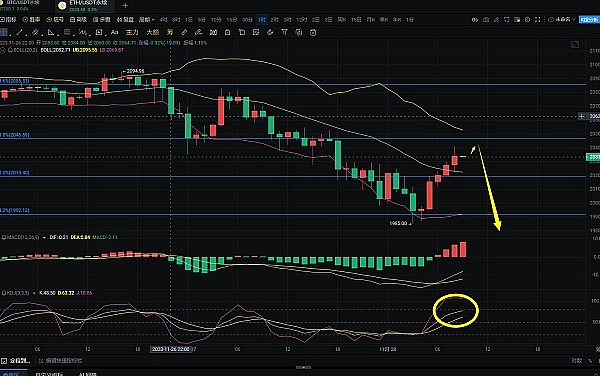
Task: Click the 2094.56 high price label
Action: point(135,71)
